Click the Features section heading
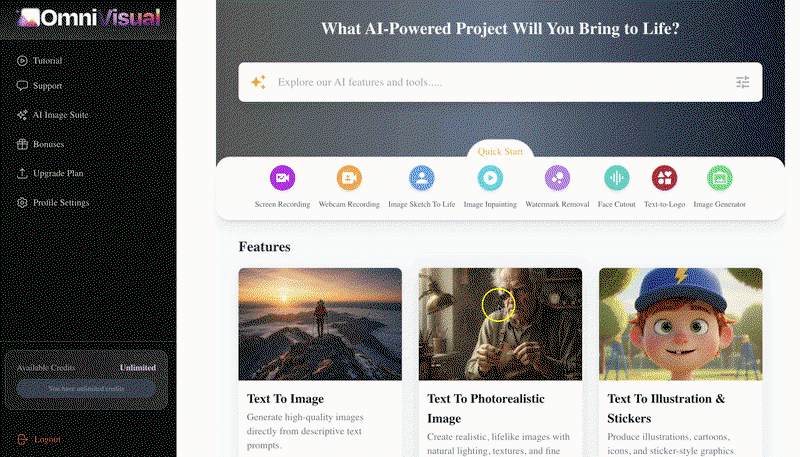Screen dimensions: 800x457 (x=264, y=247)
